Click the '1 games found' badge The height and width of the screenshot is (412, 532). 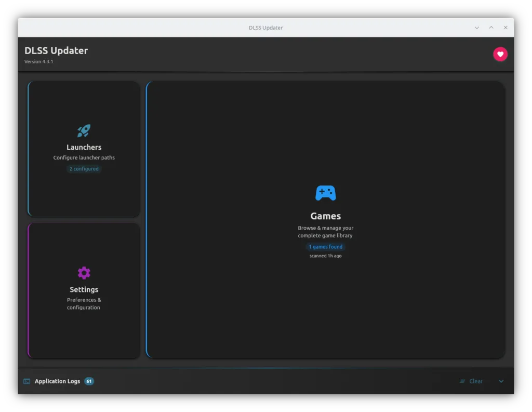tap(325, 247)
